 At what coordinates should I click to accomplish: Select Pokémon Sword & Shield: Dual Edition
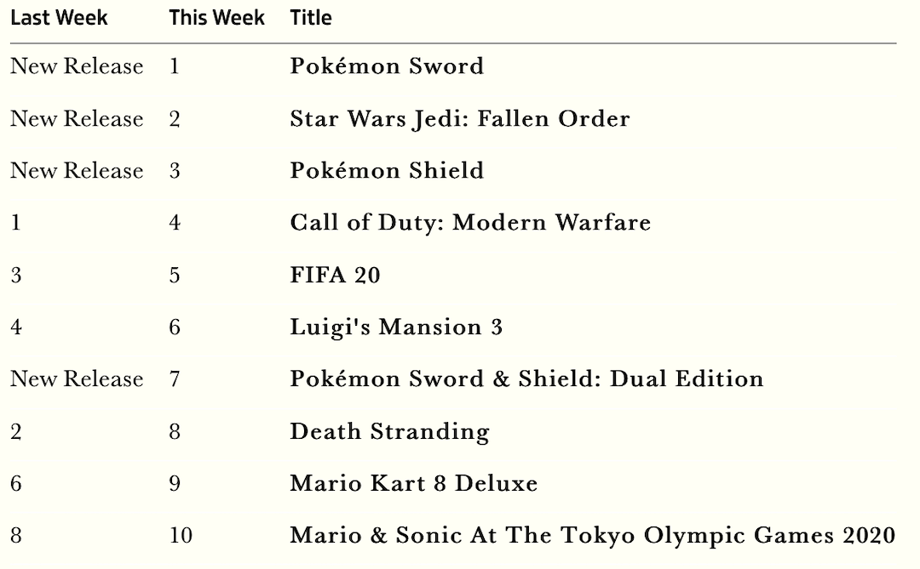tap(527, 379)
